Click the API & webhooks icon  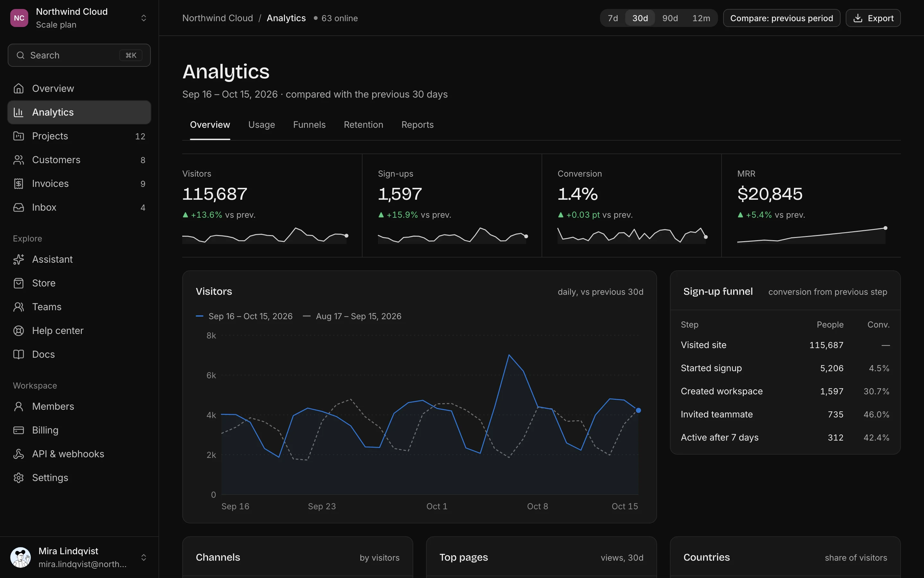(18, 454)
